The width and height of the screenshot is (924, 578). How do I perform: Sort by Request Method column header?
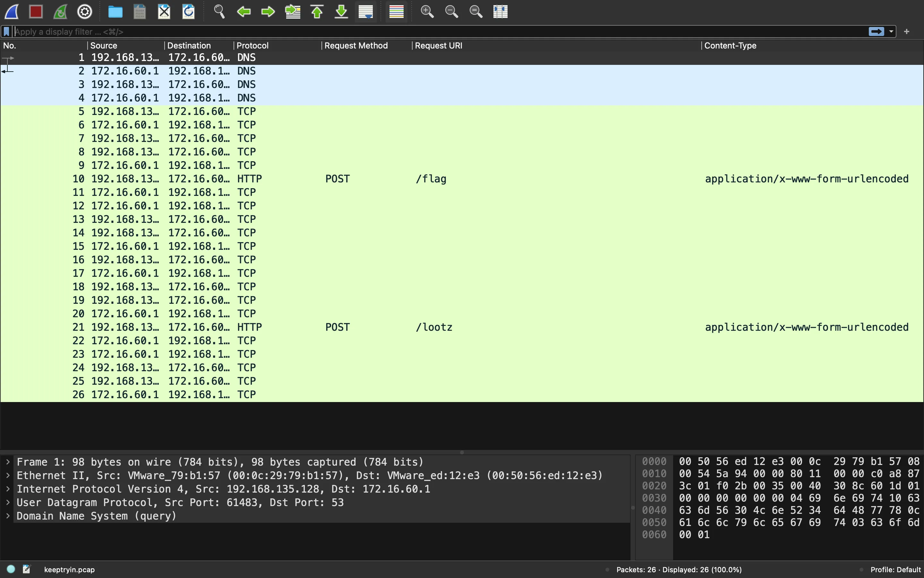(367, 46)
